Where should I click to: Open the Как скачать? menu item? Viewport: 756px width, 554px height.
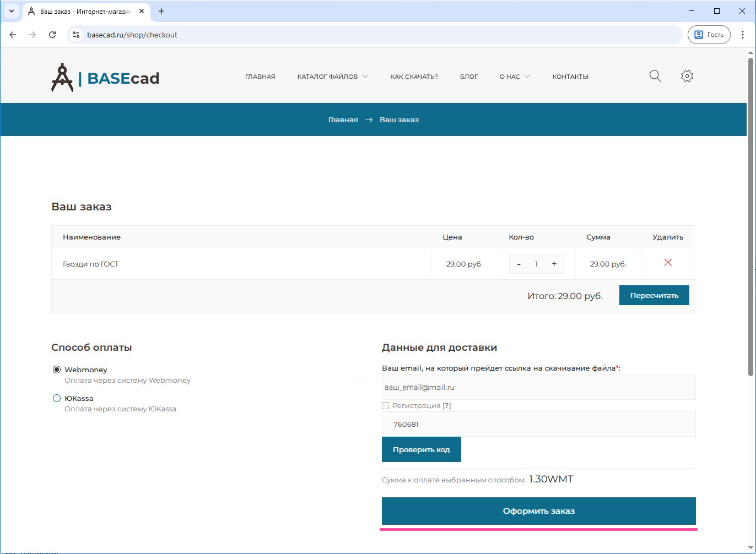click(x=414, y=77)
